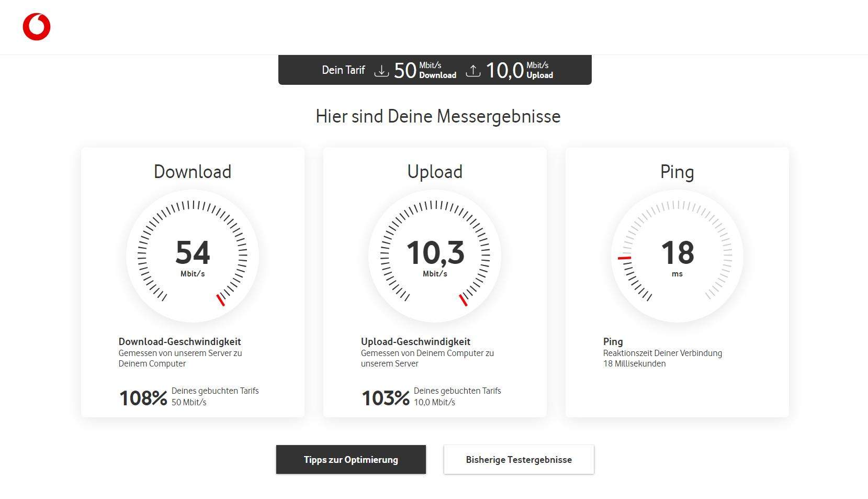Screen dimensions: 868x499
Task: Select the 18 ms ping value
Action: pos(677,252)
